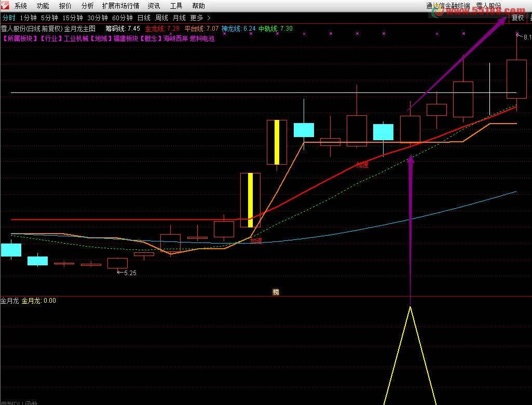Open the 系统 menu

point(21,6)
